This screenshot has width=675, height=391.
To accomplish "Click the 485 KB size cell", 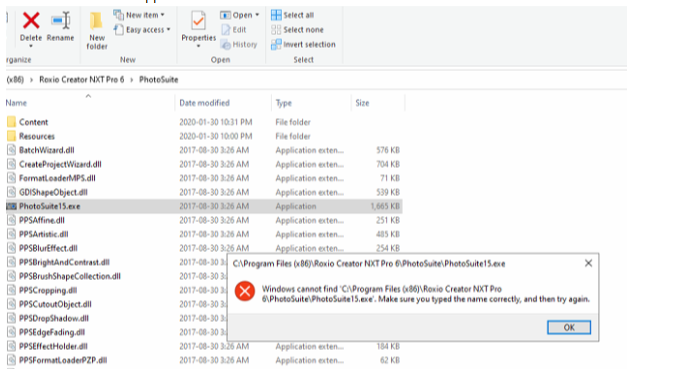I will [x=388, y=234].
